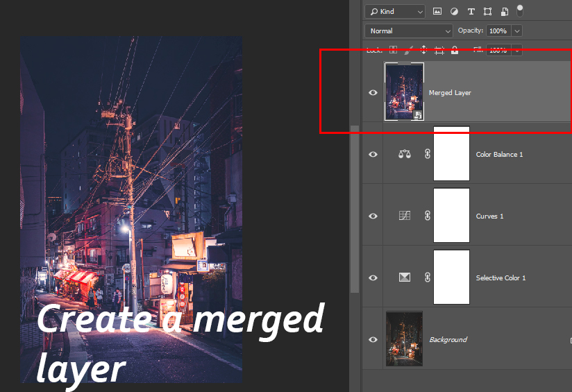
Task: Open the Normal blend mode dropdown
Action: [409, 31]
